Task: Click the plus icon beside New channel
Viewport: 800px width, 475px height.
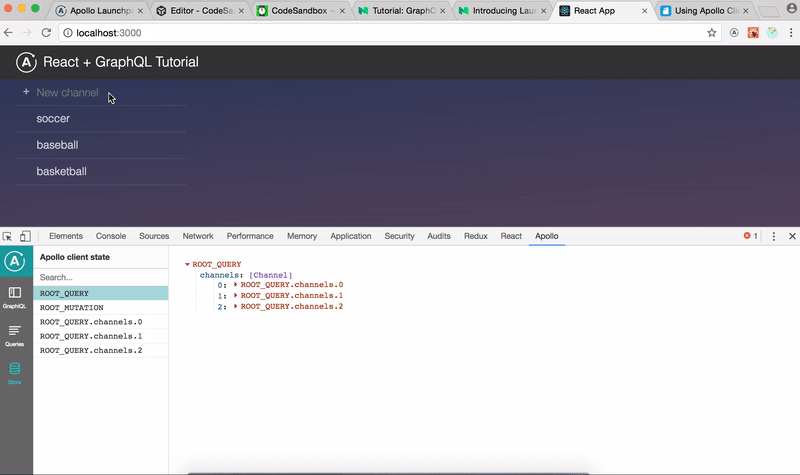Action: pos(26,92)
